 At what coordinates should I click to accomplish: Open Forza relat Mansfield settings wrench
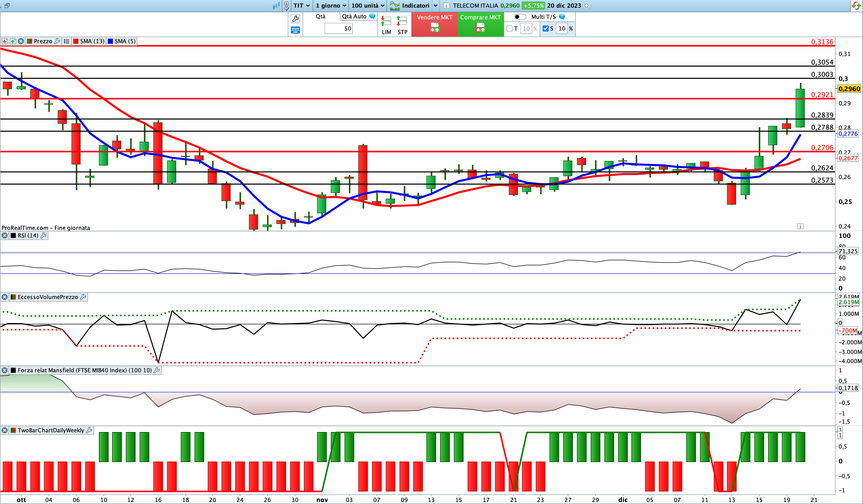tap(157, 370)
